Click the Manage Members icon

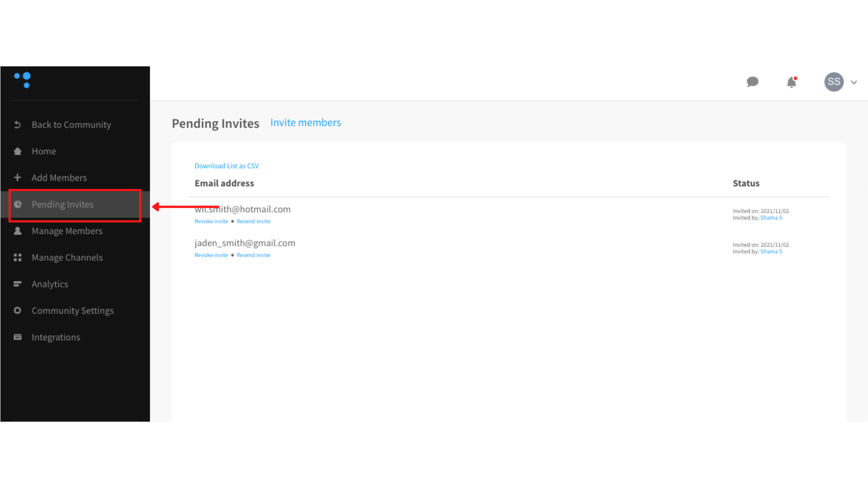(x=18, y=230)
